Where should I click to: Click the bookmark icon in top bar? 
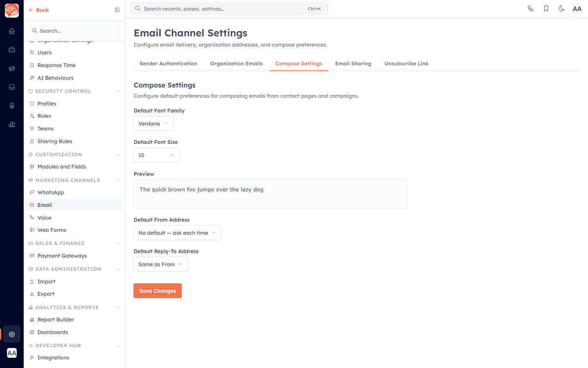point(546,9)
